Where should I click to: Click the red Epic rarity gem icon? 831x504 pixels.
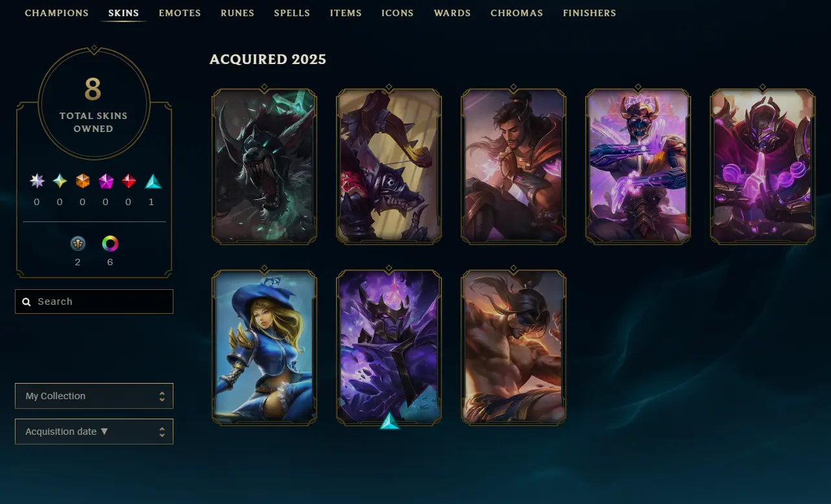point(129,181)
